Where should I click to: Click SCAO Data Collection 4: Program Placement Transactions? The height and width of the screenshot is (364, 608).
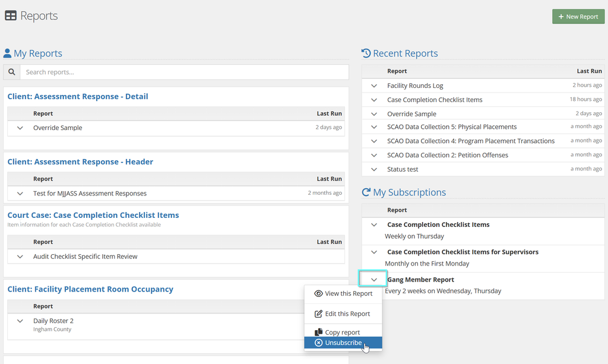pyautogui.click(x=471, y=141)
